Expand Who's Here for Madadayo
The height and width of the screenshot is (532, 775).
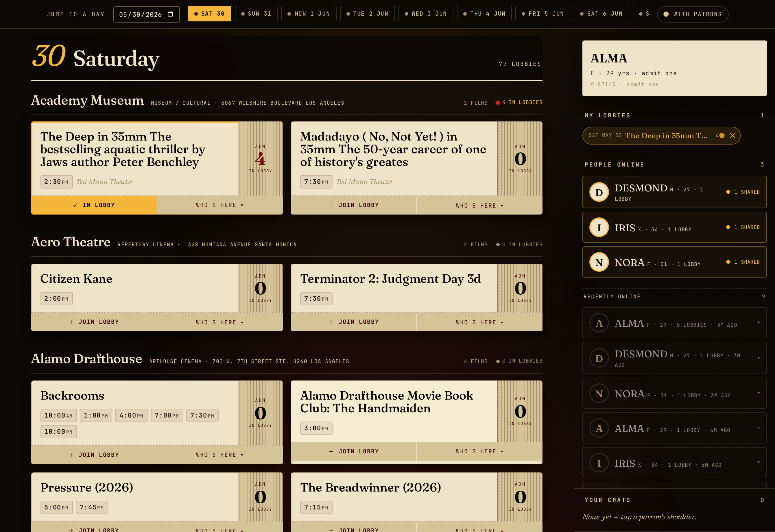coord(479,206)
